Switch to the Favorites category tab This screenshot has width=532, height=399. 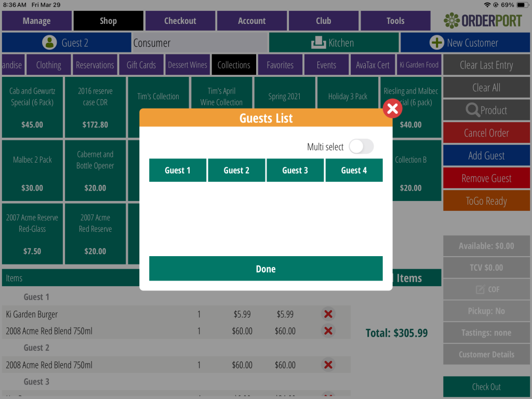280,65
